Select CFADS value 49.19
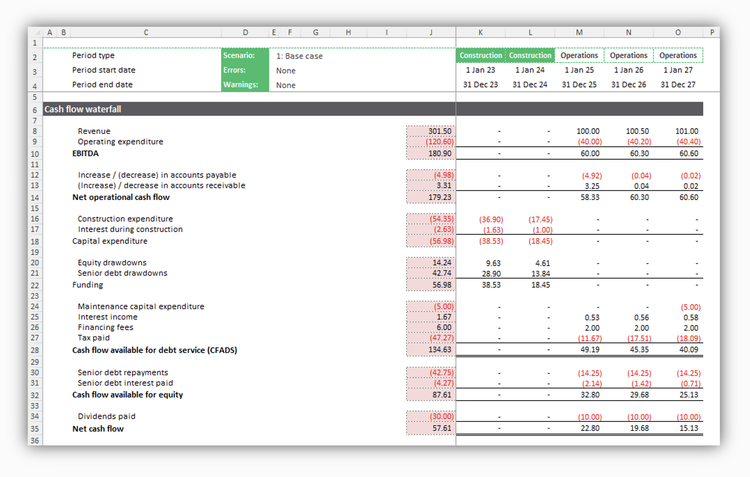The image size is (750, 477). pyautogui.click(x=590, y=350)
